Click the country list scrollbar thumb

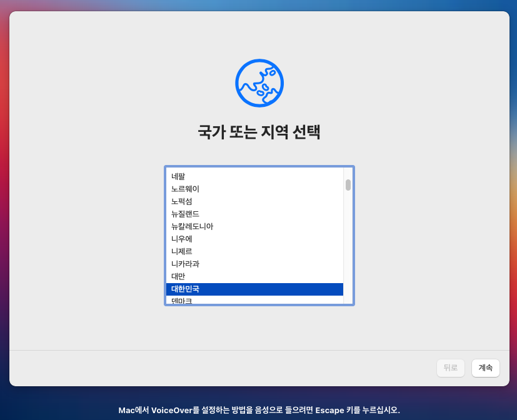pos(348,185)
